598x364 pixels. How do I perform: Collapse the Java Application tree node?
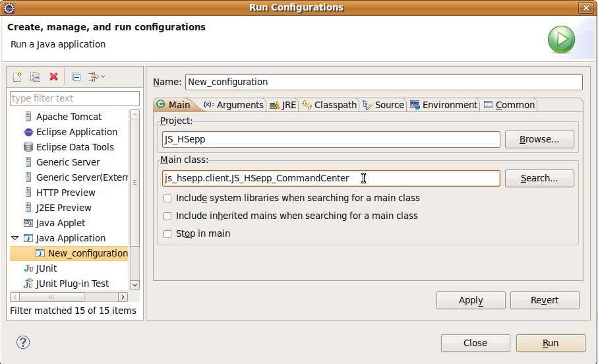15,238
